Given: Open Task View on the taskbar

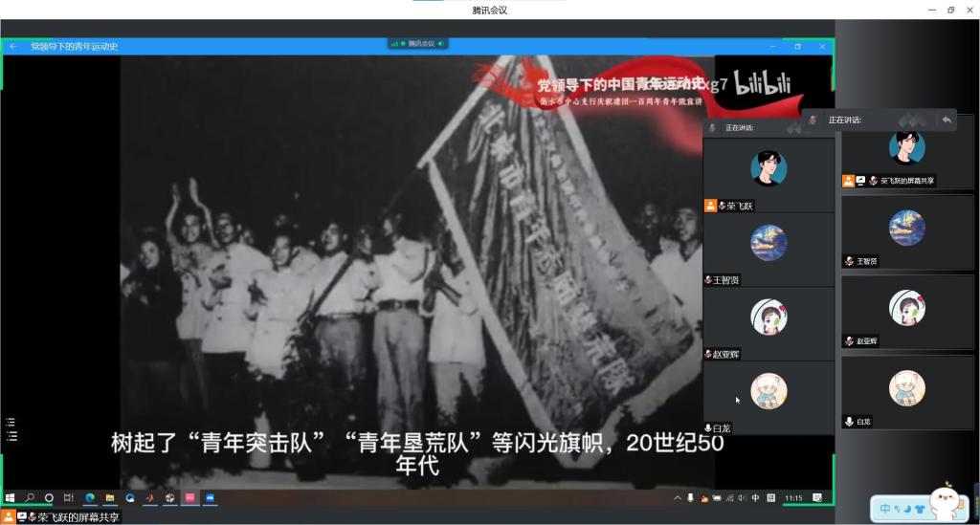Looking at the screenshot, I should click(x=69, y=498).
